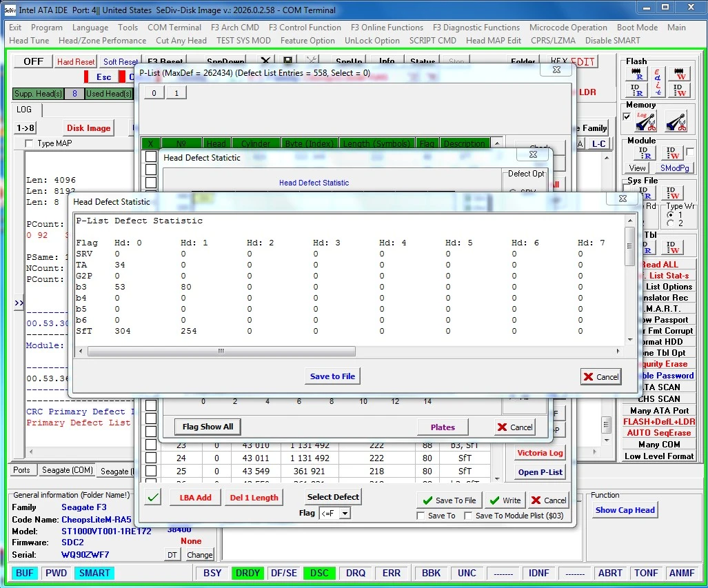Click the vertical scrollbar thumb in statistic dialog

point(630,246)
